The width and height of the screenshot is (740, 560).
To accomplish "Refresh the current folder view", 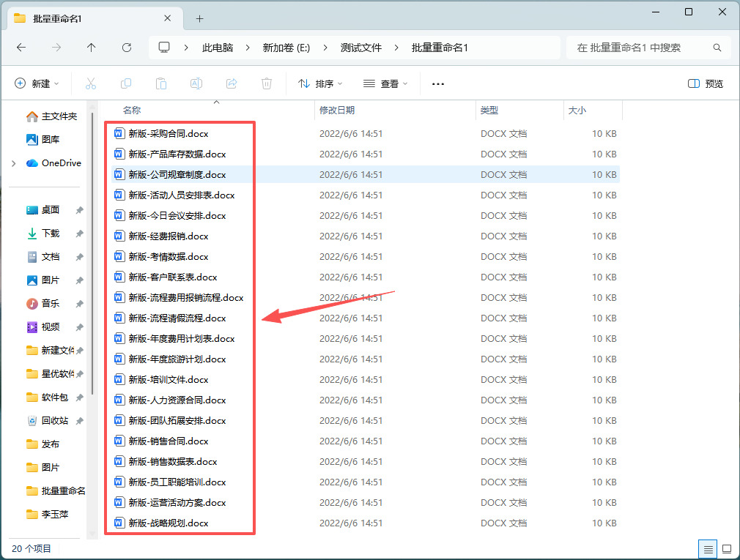I will (127, 48).
